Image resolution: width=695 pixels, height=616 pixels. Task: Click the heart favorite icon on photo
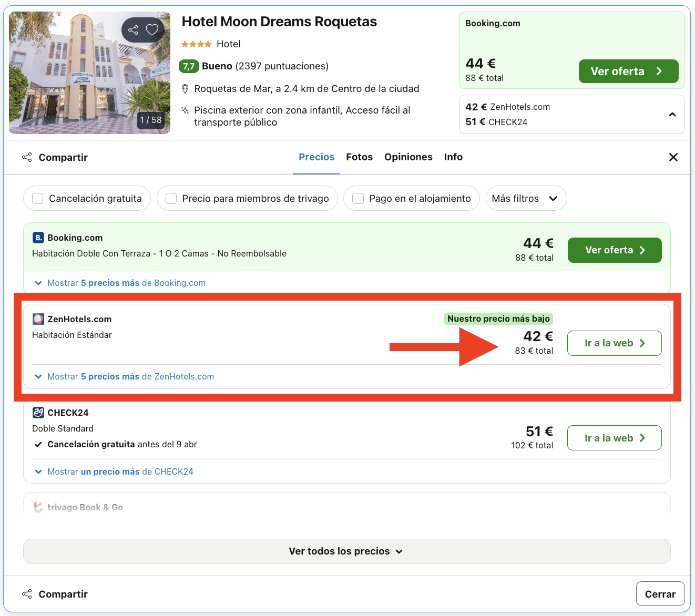tap(152, 30)
